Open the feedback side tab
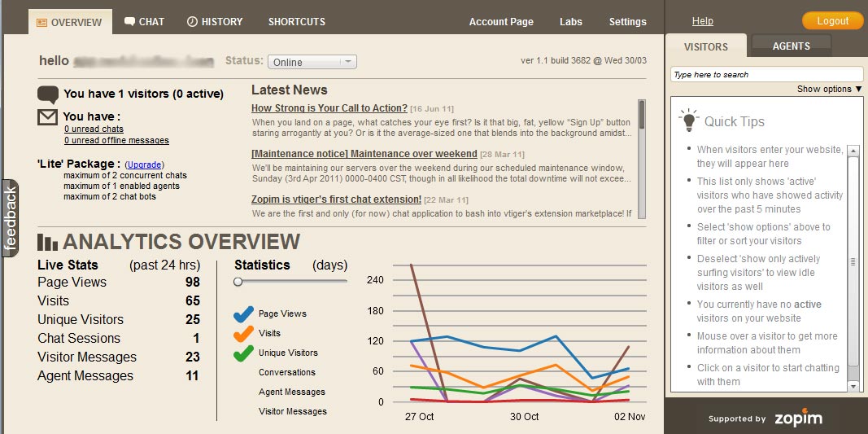 [10, 218]
